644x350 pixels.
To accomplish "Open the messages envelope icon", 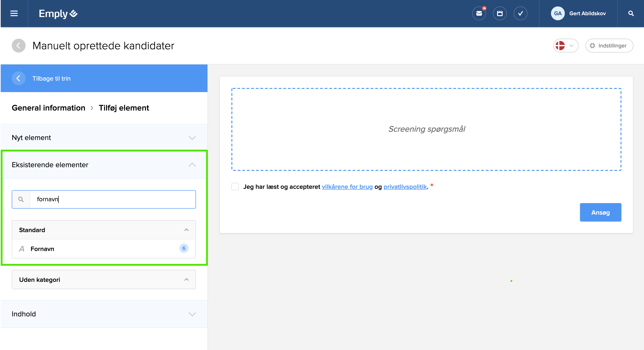I will pyautogui.click(x=479, y=14).
